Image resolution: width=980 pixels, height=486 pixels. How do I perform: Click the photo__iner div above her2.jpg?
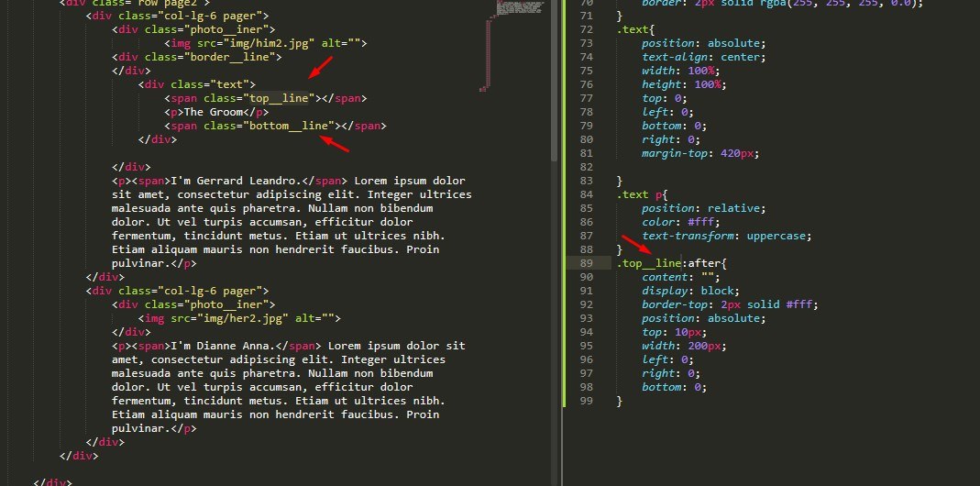(x=193, y=304)
